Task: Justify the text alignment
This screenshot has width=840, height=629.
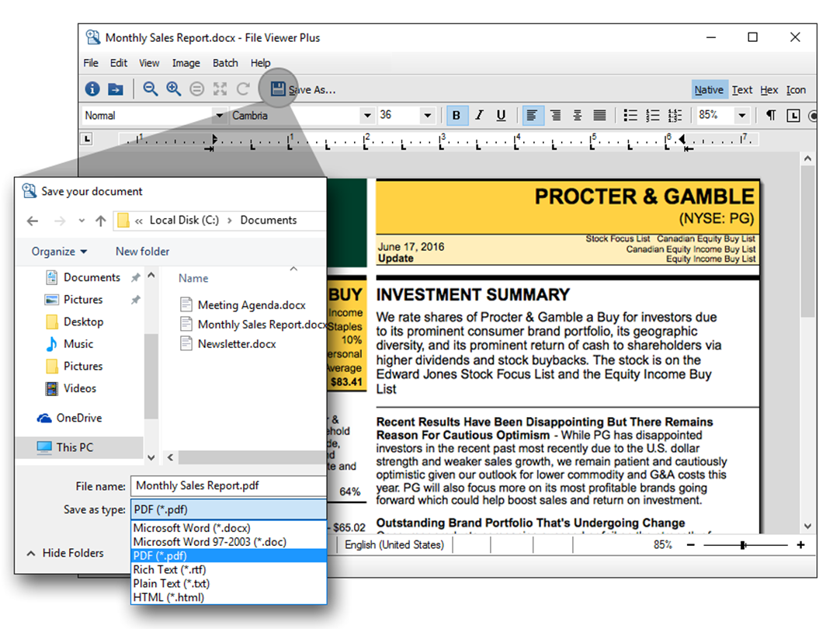Action: (x=599, y=115)
